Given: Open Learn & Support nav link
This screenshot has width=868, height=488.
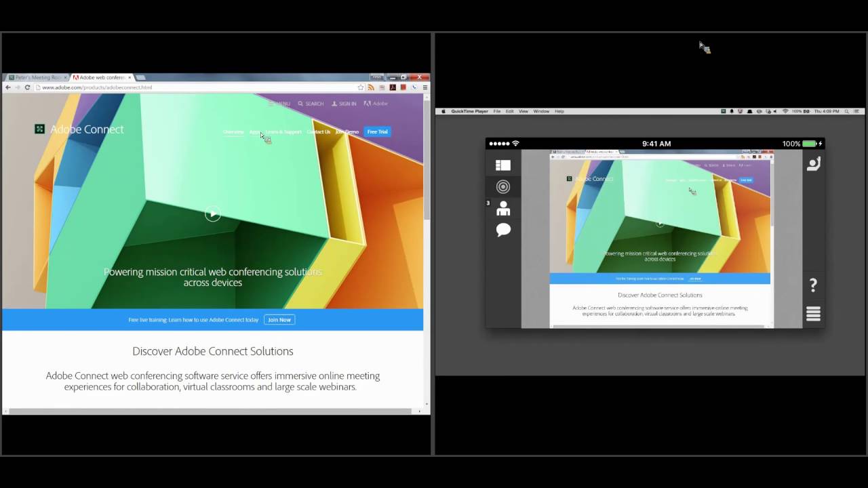Looking at the screenshot, I should [x=283, y=131].
